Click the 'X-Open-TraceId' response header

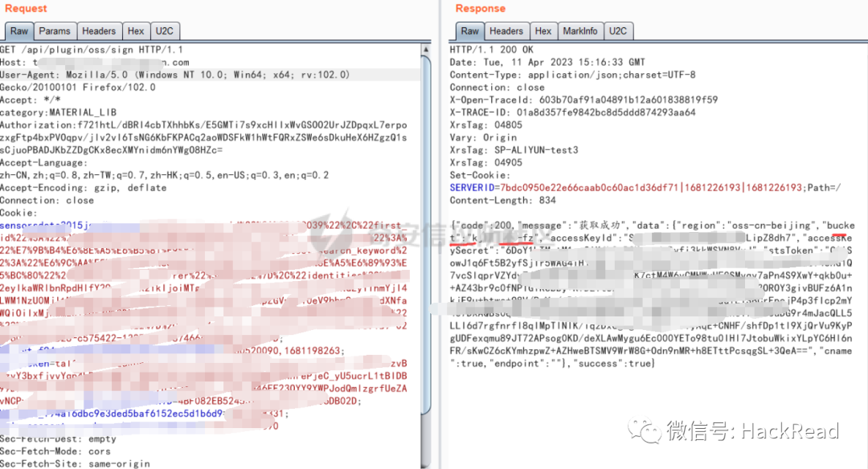(583, 100)
